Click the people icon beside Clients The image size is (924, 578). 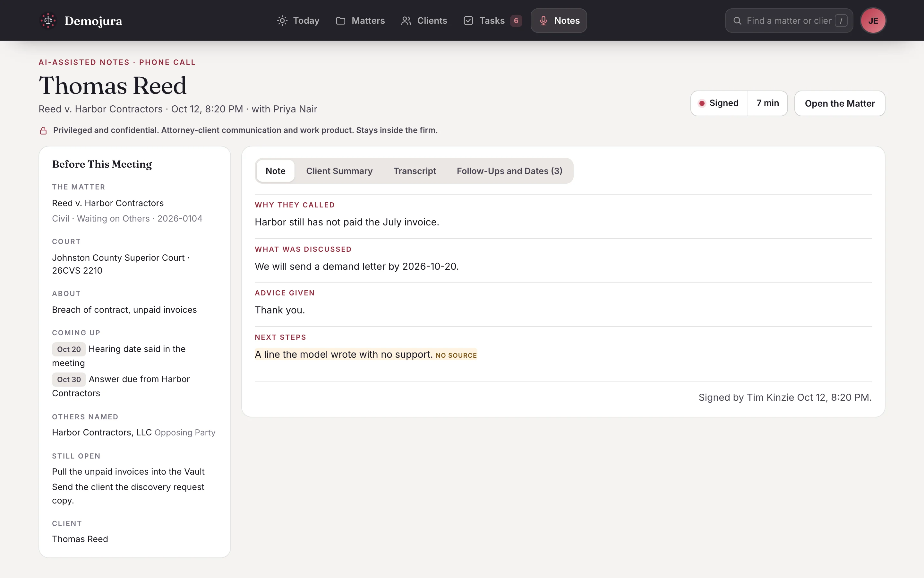point(406,21)
